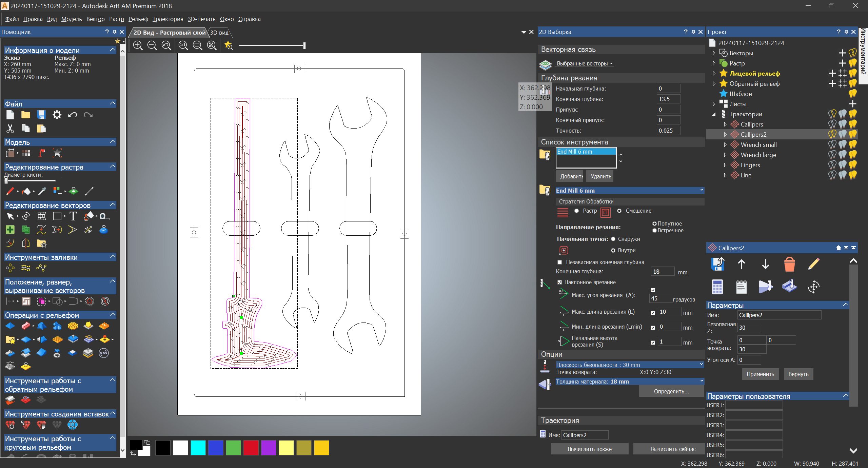Click the scissors Cut icon
The height and width of the screenshot is (468, 868).
pyautogui.click(x=10, y=128)
